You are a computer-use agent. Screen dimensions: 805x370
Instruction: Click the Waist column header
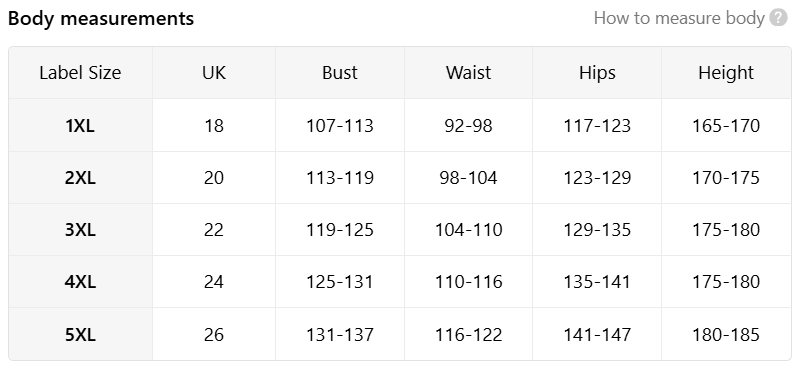point(468,73)
